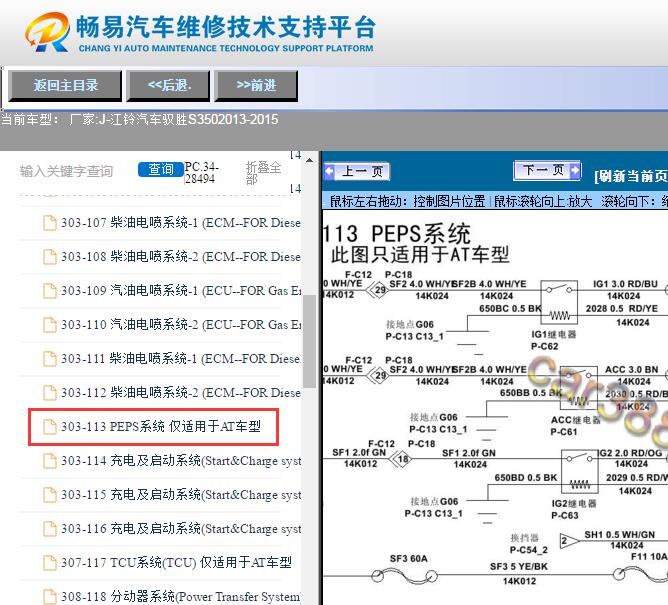Click the SF3 60A fuse label
668x605 pixels.
click(409, 559)
